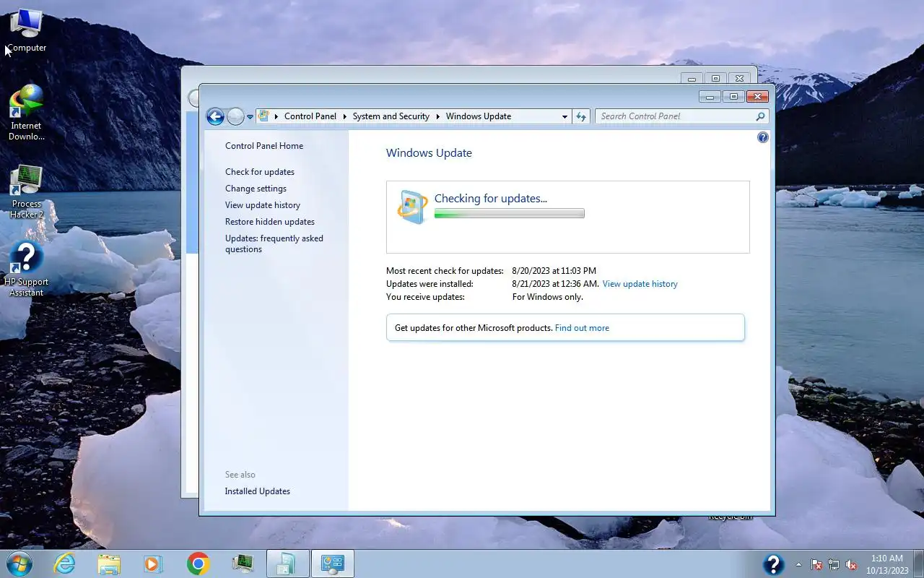
Task: Click the Back navigation arrow
Action: point(215,116)
